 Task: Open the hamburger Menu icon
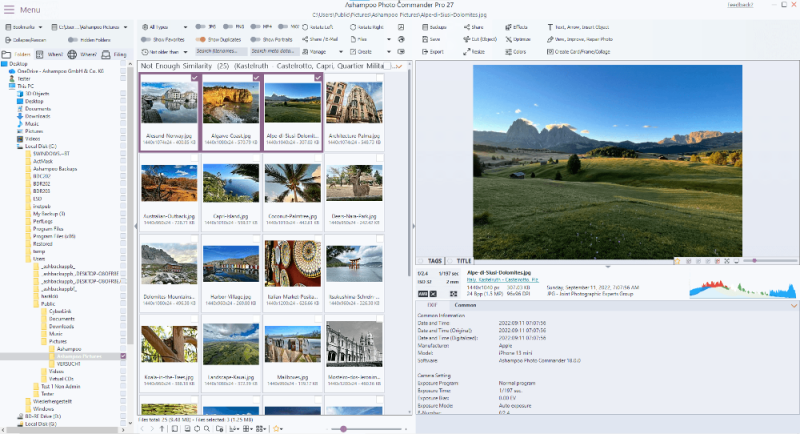[9, 10]
